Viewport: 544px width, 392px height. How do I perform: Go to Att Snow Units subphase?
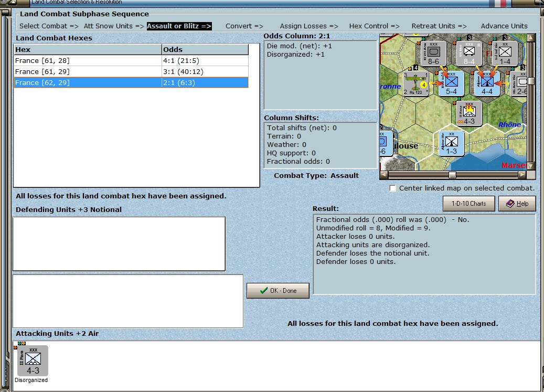[113, 26]
